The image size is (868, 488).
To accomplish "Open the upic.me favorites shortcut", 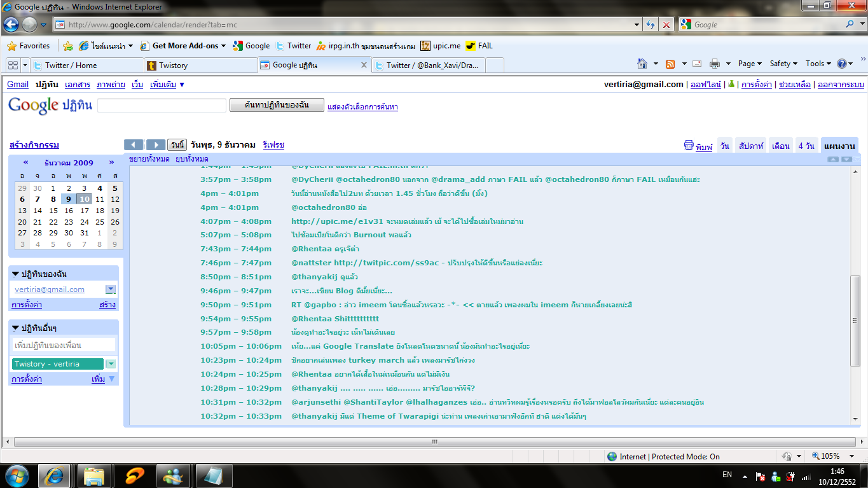I will coord(441,46).
